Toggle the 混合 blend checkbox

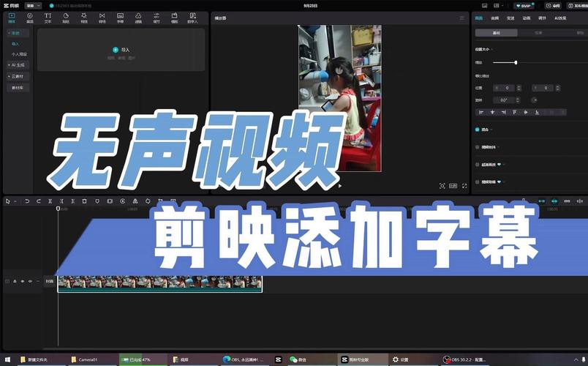click(478, 130)
